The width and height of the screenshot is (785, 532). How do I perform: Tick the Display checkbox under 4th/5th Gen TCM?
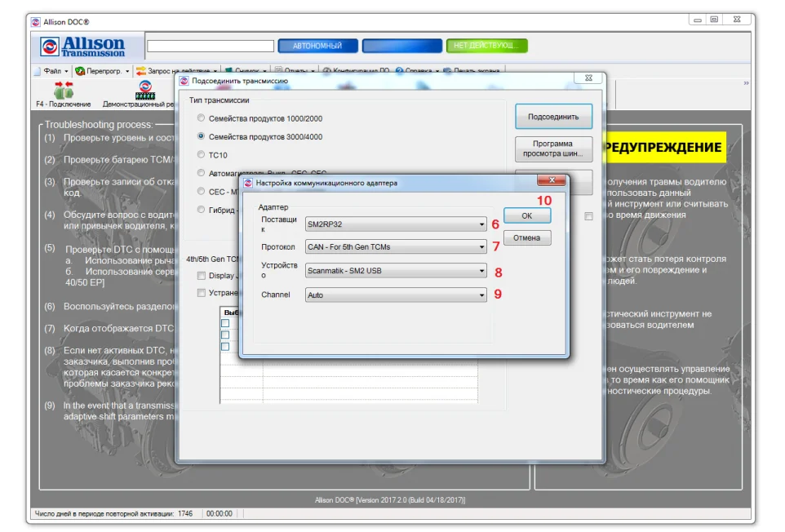[x=202, y=276]
